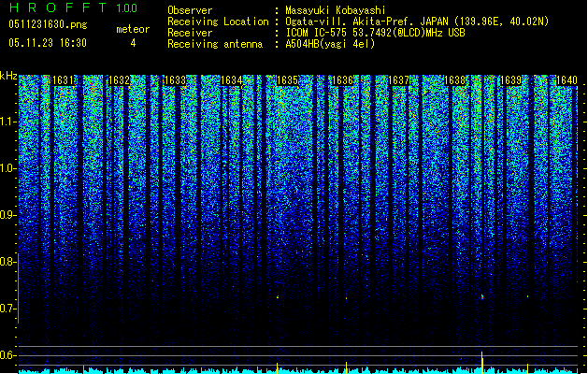Click time marker 1632
Image resolution: width=588 pixels, height=374 pixels.
coord(119,80)
